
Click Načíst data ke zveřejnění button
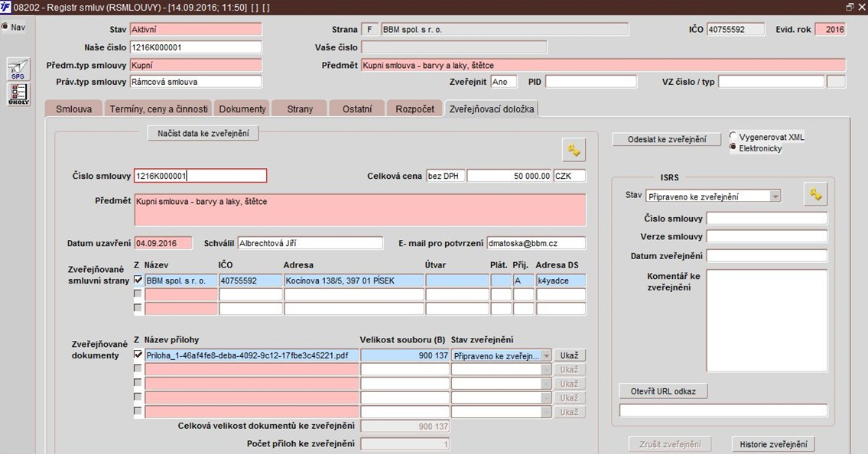click(x=203, y=133)
